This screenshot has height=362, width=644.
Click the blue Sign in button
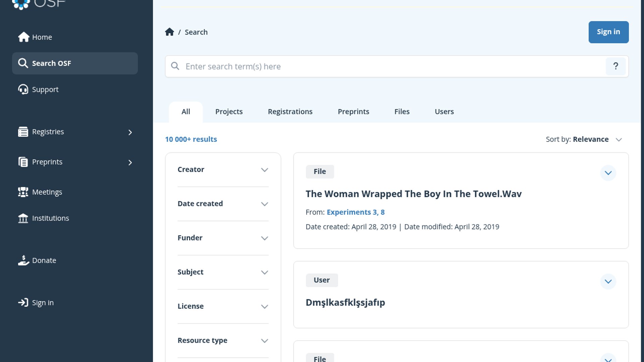coord(608,32)
